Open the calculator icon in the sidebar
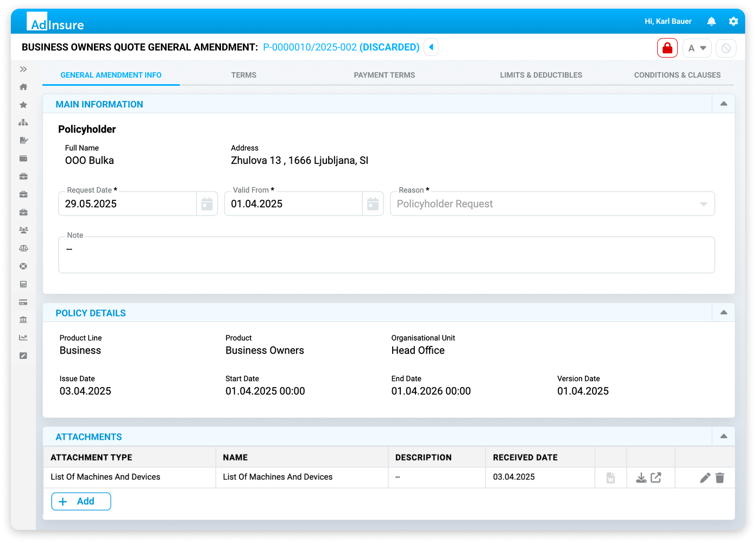The height and width of the screenshot is (543, 756). click(x=23, y=284)
